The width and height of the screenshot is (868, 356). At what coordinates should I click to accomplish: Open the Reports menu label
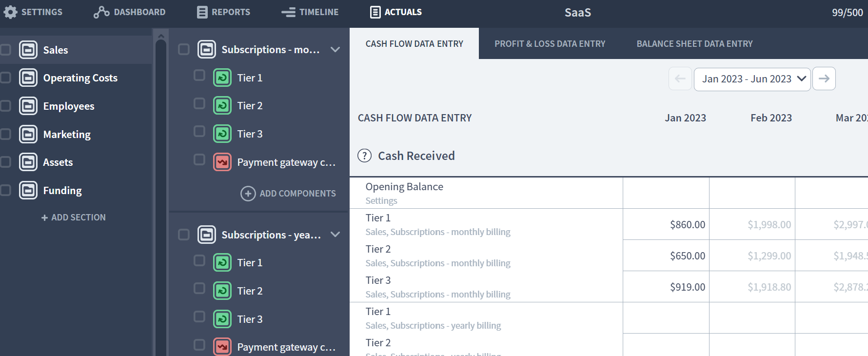coord(231,12)
